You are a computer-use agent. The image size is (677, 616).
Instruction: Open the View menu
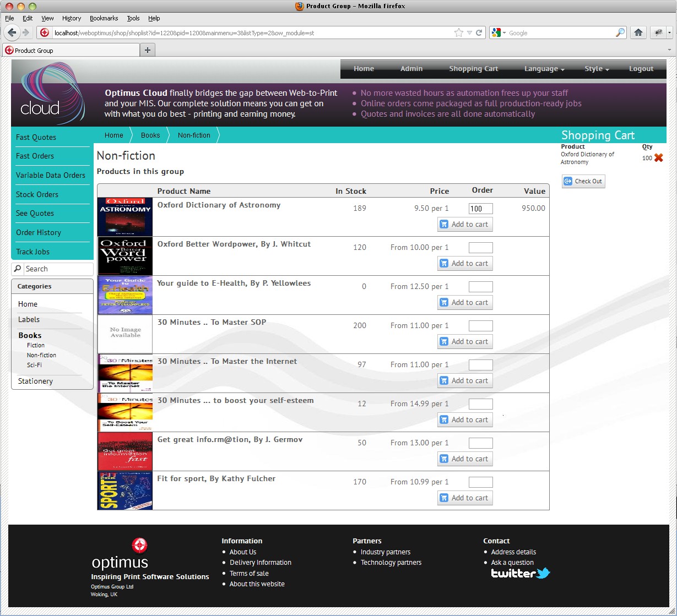(x=47, y=18)
